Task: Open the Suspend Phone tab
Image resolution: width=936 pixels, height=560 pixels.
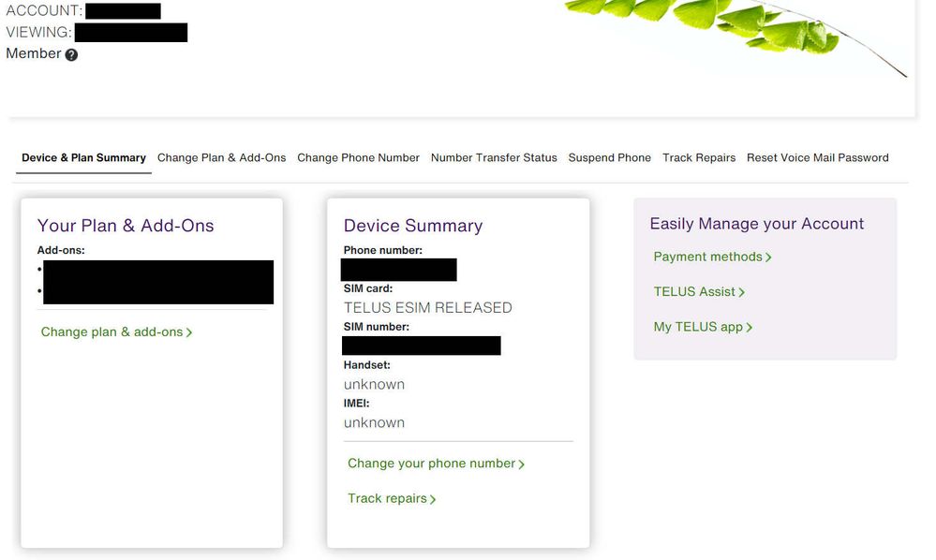Action: pyautogui.click(x=609, y=157)
